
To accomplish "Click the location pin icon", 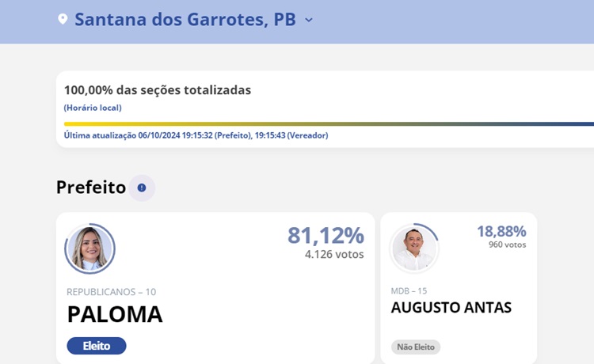I will [63, 19].
